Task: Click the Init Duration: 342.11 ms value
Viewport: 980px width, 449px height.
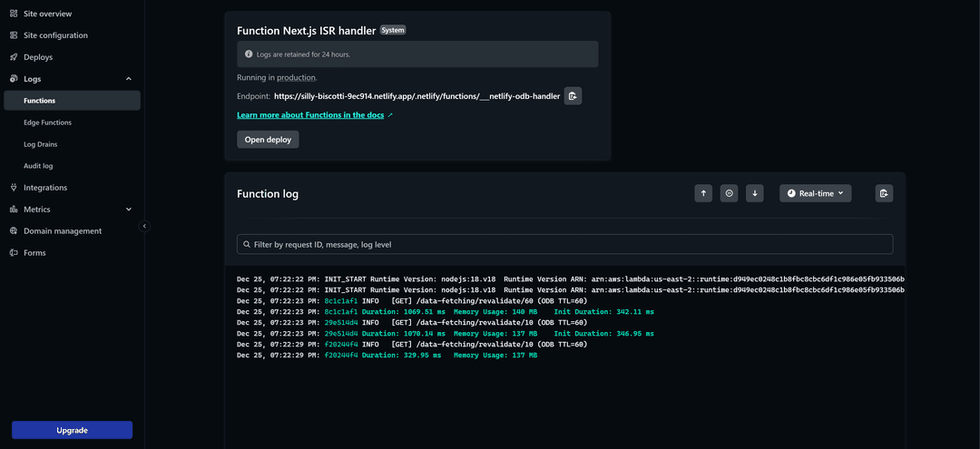Action: point(604,312)
